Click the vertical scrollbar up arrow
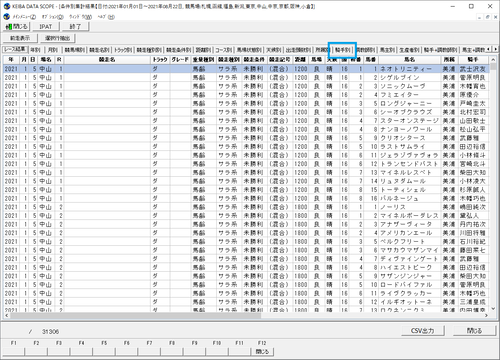This screenshot has width=500, height=360. [493, 60]
